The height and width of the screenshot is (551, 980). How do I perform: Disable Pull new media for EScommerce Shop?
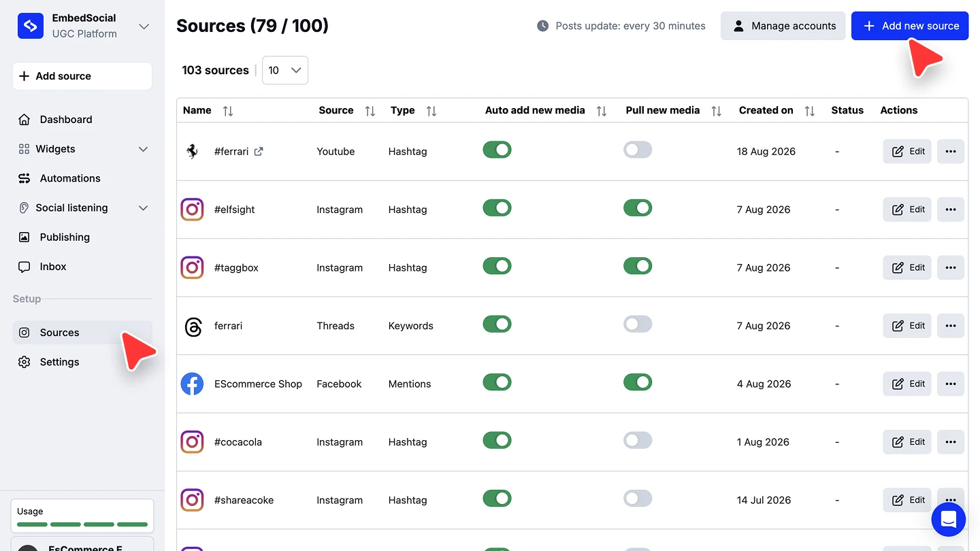[638, 382]
